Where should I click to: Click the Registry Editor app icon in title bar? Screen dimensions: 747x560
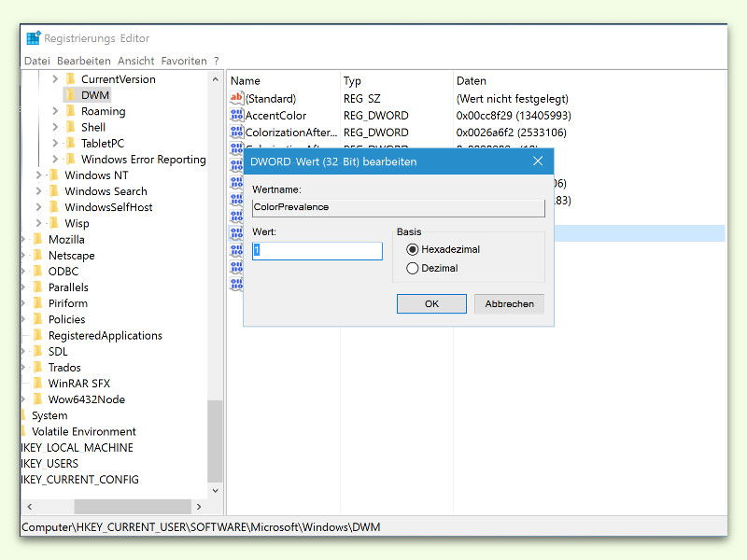tap(34, 38)
